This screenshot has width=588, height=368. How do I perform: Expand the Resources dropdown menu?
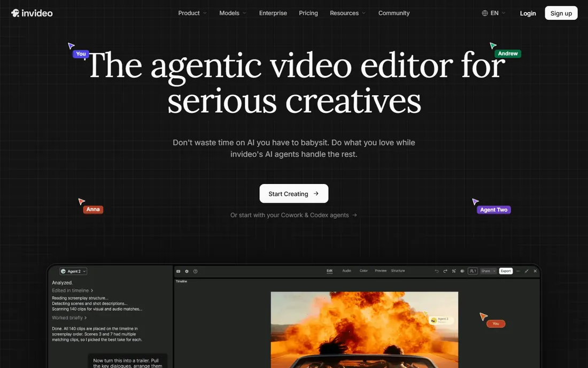[347, 13]
